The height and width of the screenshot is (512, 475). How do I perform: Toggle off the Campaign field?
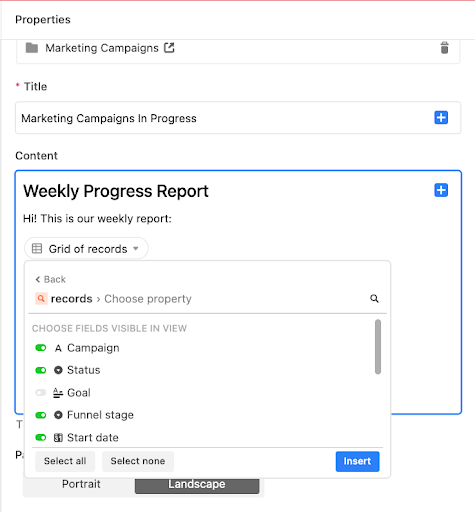[41, 348]
